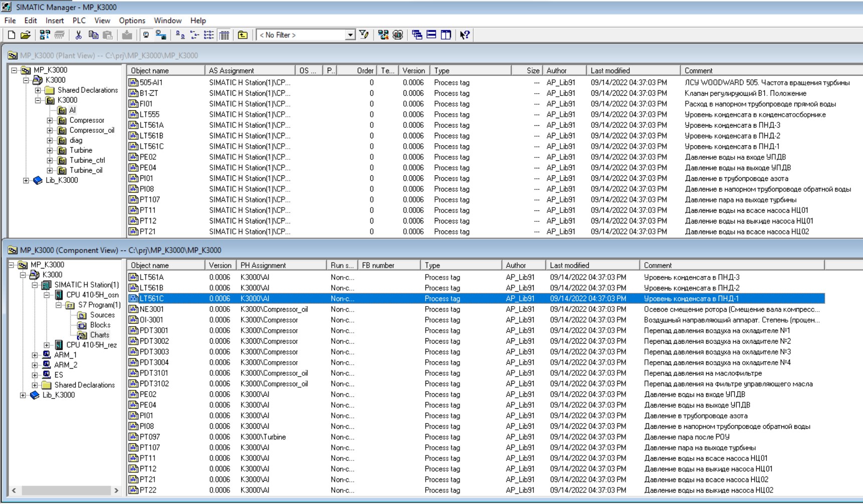The width and height of the screenshot is (863, 504).
Task: Select the Charts folder icon
Action: tap(82, 335)
